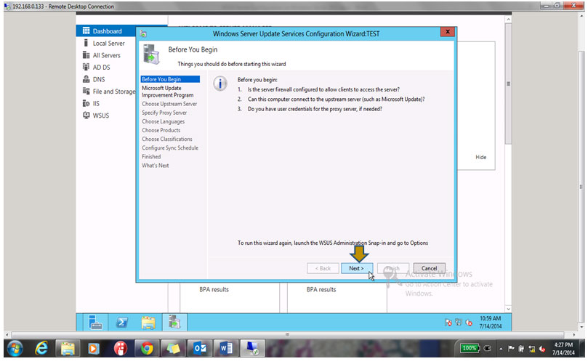
Task: Open Windows Explorer from local taskbar
Action: pyautogui.click(x=68, y=349)
